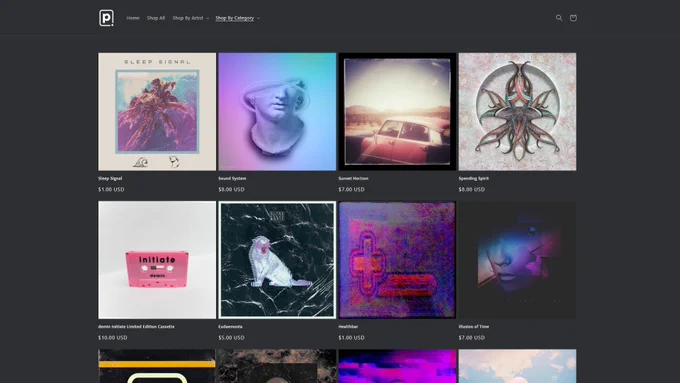Image resolution: width=680 pixels, height=383 pixels.
Task: Click the $7.00 USD price under Sunset Horizon
Action: (351, 190)
